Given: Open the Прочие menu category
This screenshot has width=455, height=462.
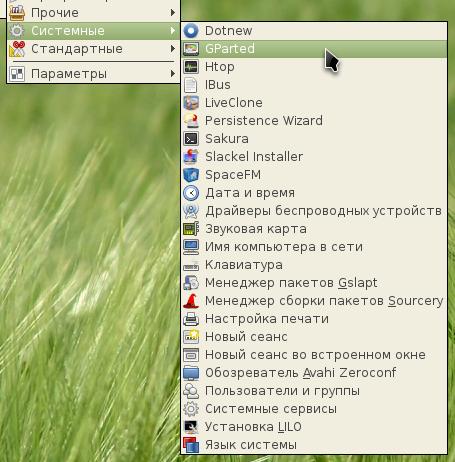Looking at the screenshot, I should point(93,13).
